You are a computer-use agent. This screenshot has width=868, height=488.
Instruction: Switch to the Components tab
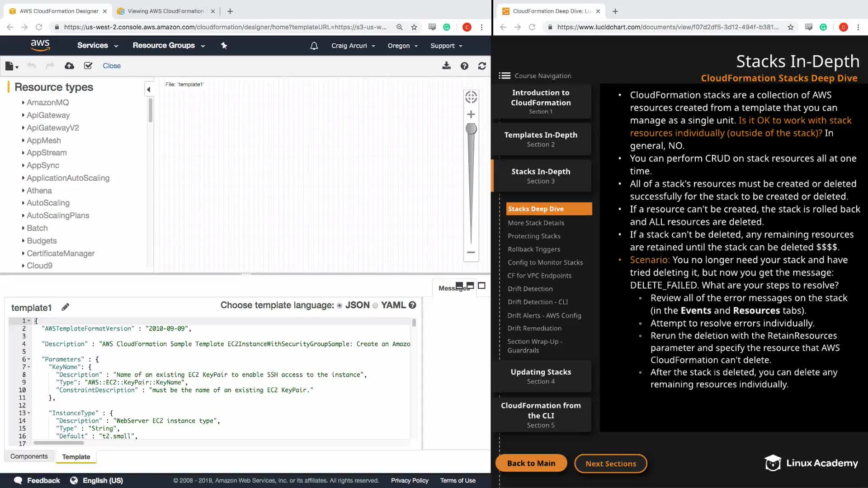point(29,456)
